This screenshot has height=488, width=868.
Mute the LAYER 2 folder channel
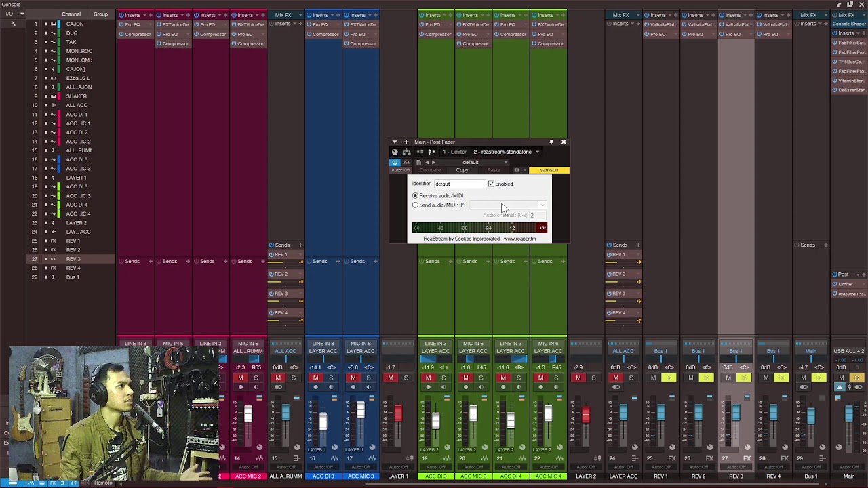578,378
